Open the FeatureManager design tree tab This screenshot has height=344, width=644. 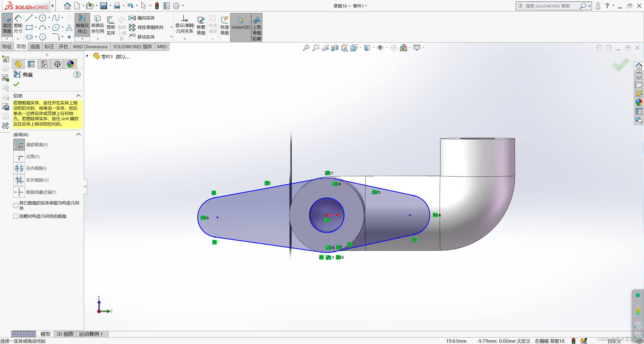[18, 64]
